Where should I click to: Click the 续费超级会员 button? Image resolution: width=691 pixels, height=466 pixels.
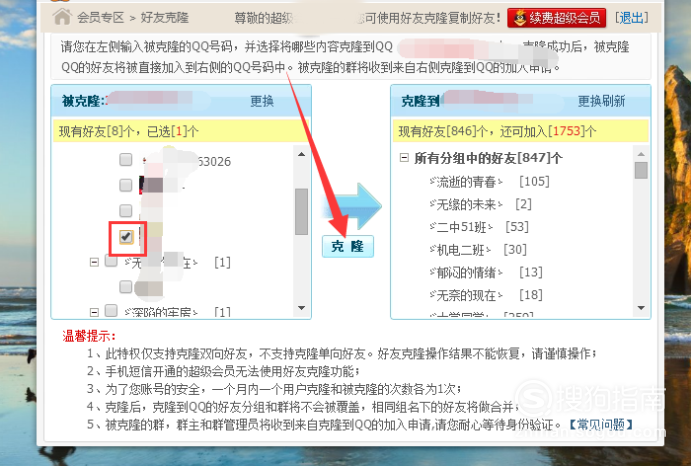click(x=557, y=18)
